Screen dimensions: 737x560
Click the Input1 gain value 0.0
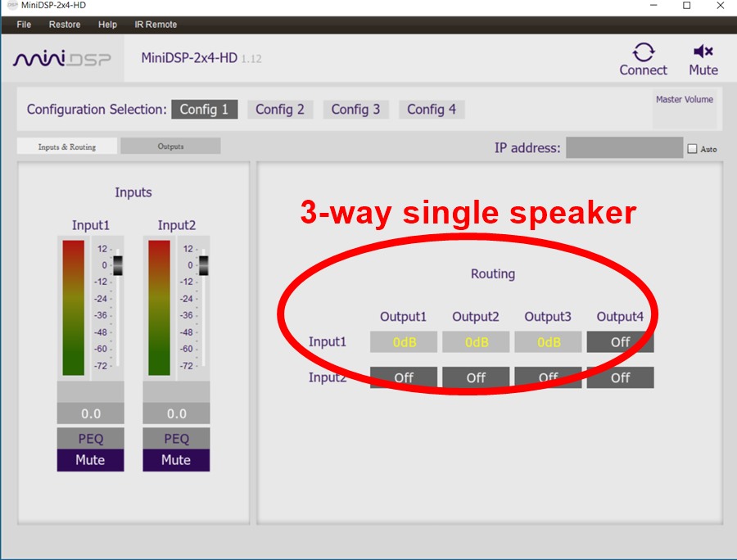pyautogui.click(x=91, y=413)
